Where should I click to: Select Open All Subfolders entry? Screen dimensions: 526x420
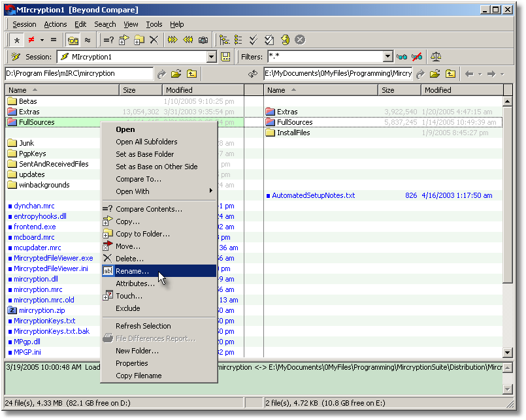tap(159, 142)
